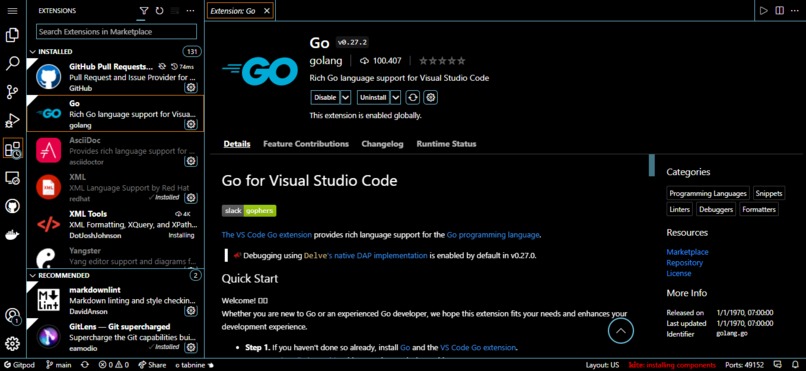Select the XML Tools extension in list

tap(115, 225)
